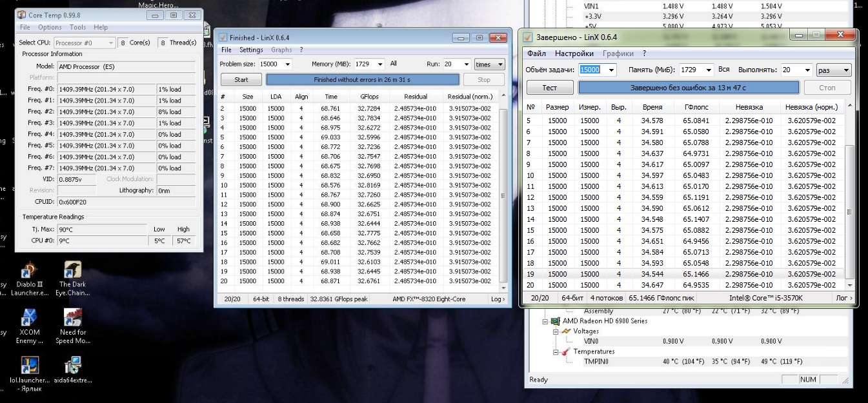The image size is (868, 403).
Task: Click 'Finished without errors' progress bar
Action: [363, 80]
